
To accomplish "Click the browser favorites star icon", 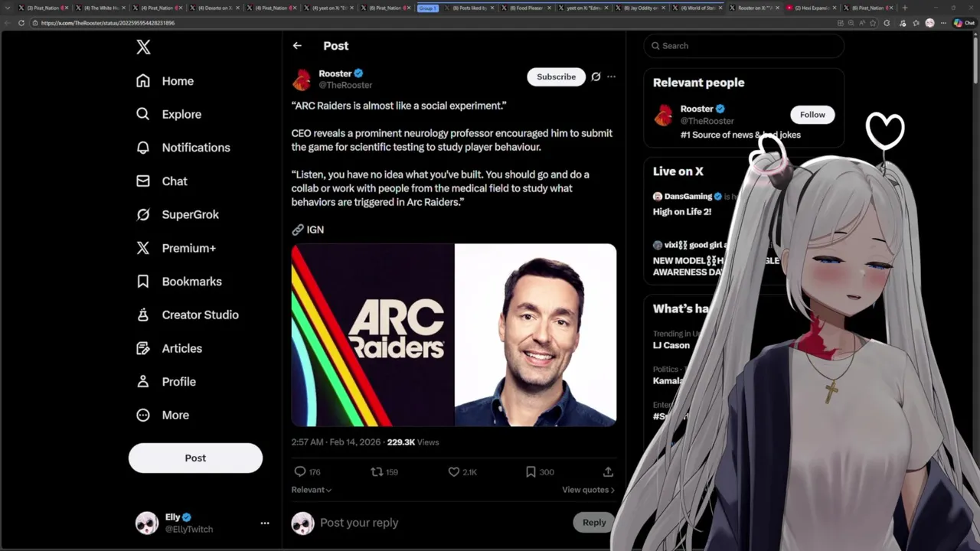I will click(873, 23).
